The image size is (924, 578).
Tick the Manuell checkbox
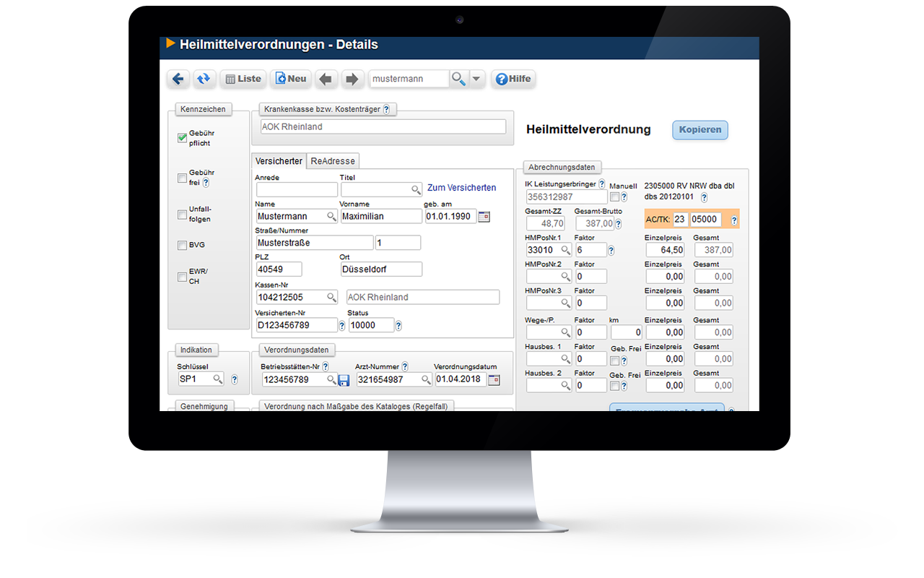tap(614, 197)
